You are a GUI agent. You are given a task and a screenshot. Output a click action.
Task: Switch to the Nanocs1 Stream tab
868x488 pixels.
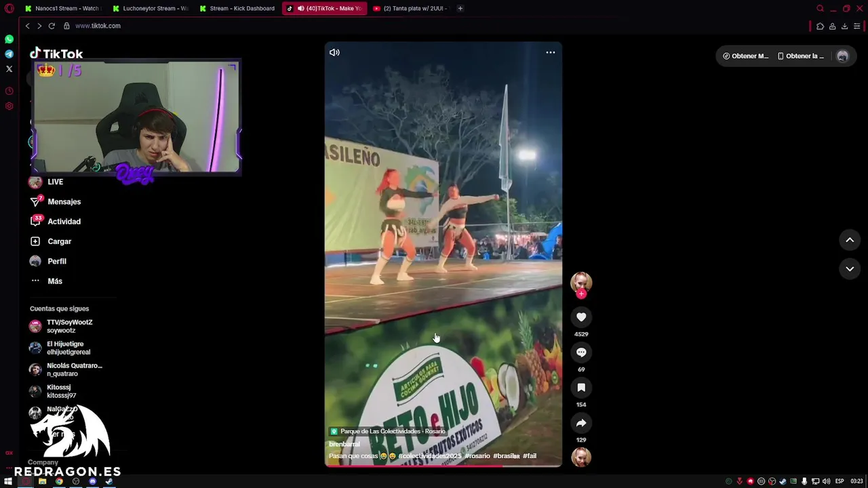tap(62, 8)
